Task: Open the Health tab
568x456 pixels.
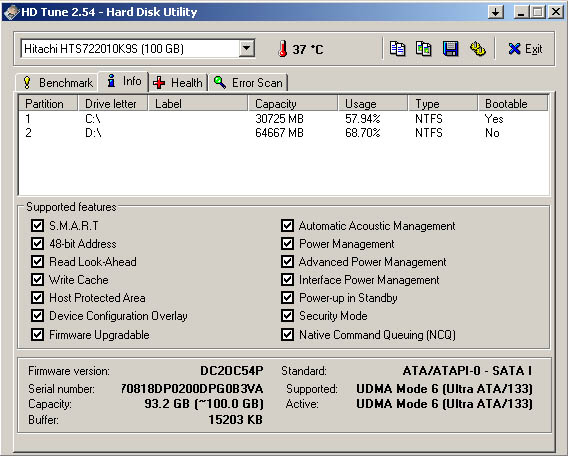Action: pyautogui.click(x=178, y=83)
